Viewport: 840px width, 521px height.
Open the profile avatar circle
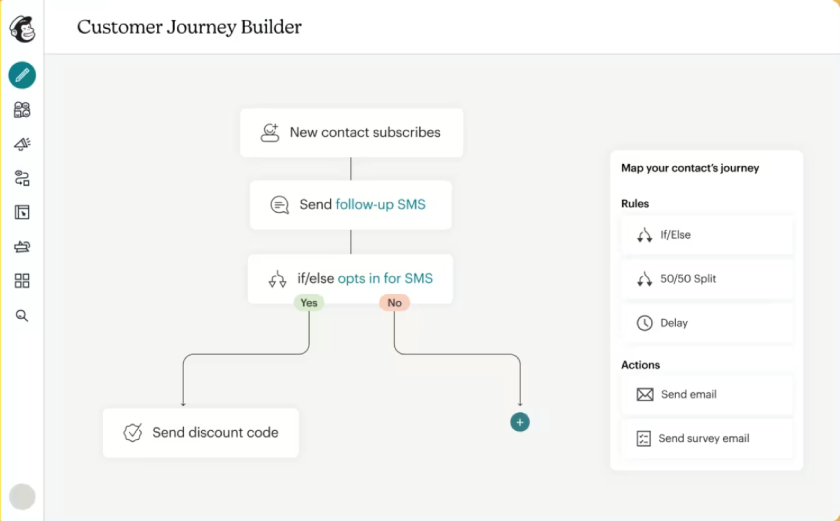[22, 497]
